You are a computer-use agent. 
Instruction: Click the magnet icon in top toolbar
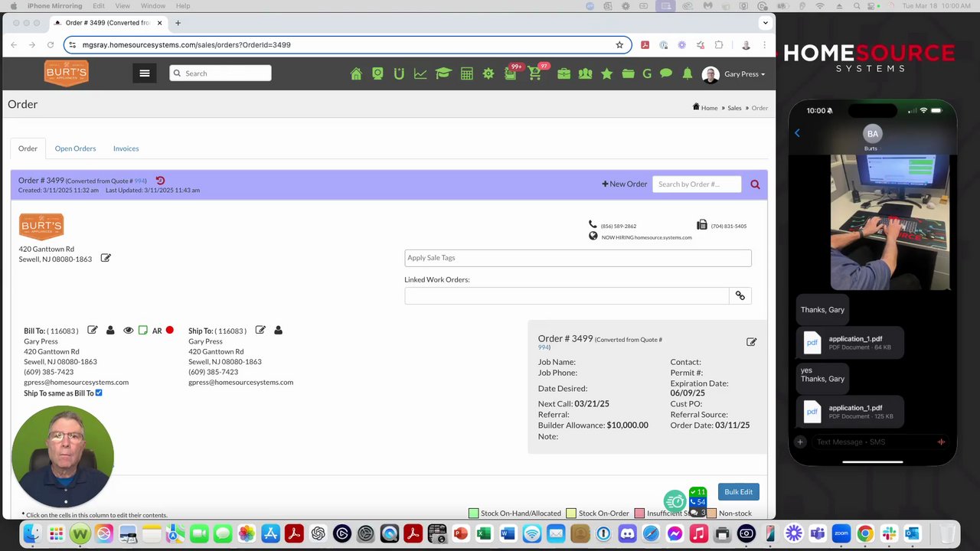click(x=399, y=73)
